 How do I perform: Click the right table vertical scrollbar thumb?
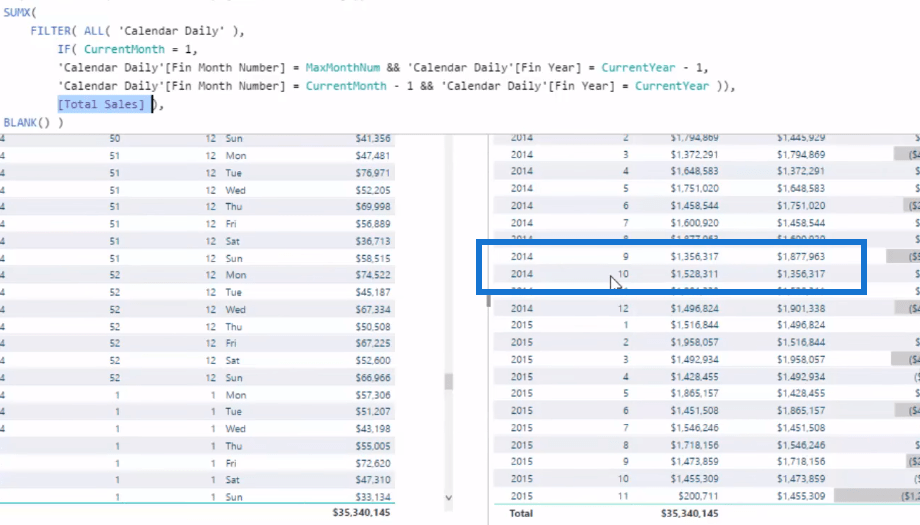click(x=488, y=302)
